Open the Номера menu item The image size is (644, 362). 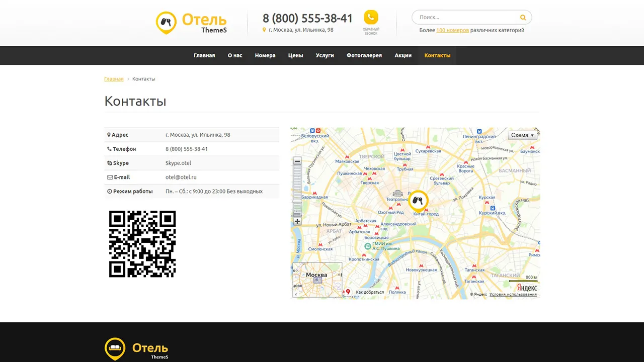(x=265, y=55)
